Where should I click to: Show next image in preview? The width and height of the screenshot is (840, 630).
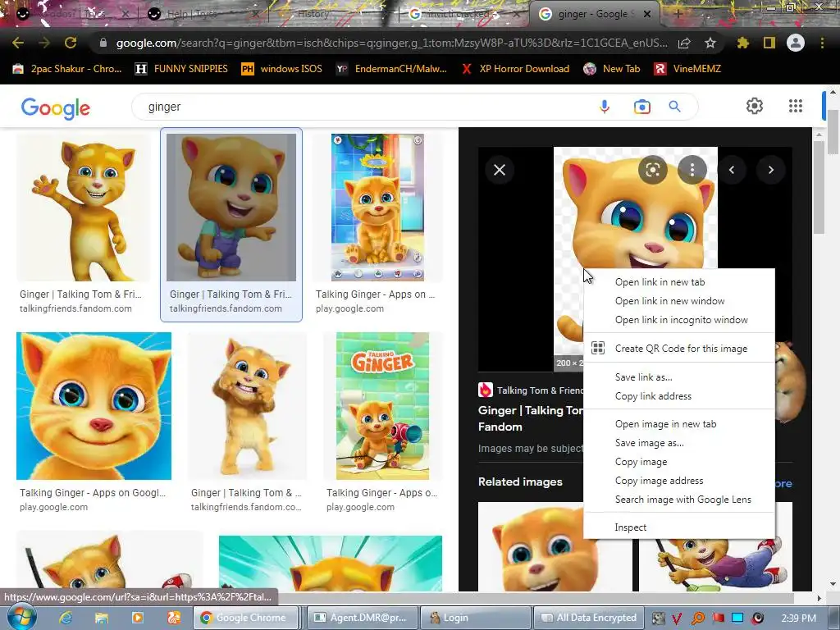click(x=771, y=170)
